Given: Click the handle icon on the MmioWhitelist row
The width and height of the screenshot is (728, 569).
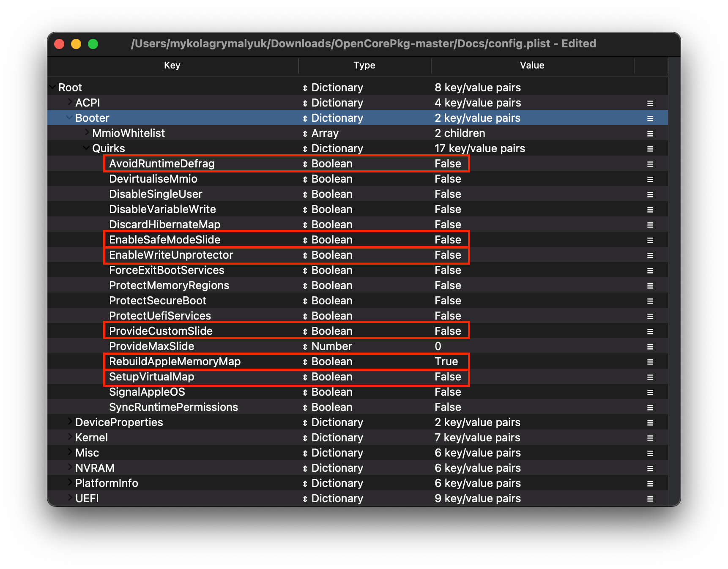Looking at the screenshot, I should click(x=650, y=134).
